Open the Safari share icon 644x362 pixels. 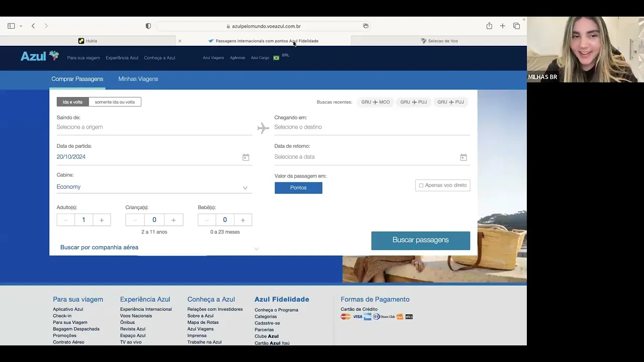pyautogui.click(x=489, y=26)
